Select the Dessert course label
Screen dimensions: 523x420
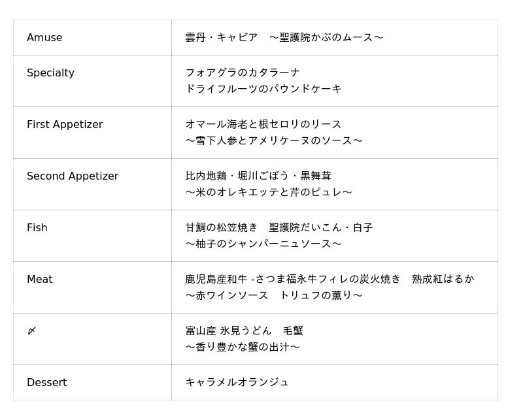pos(46,383)
